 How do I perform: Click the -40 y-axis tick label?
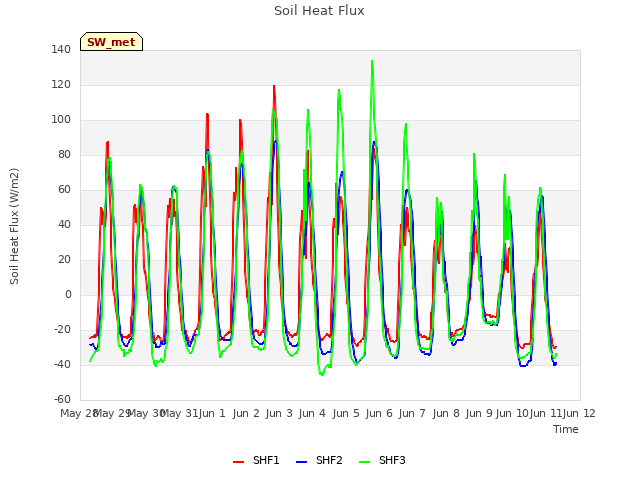[62, 364]
